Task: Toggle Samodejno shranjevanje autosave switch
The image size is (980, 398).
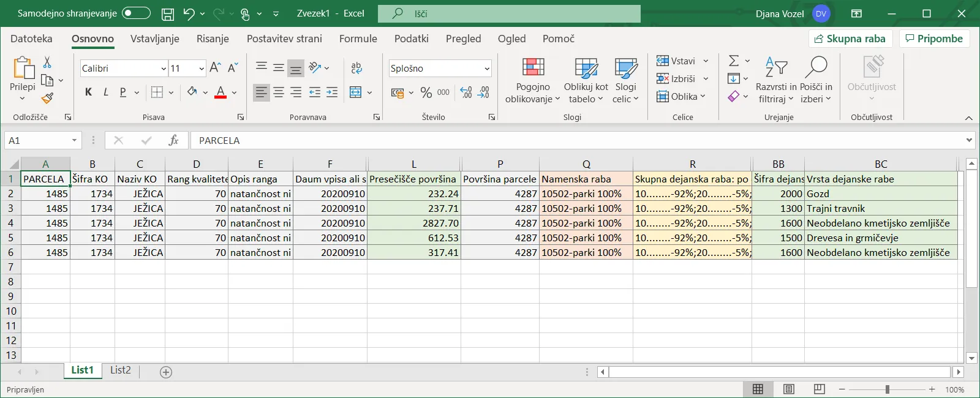Action: [135, 13]
